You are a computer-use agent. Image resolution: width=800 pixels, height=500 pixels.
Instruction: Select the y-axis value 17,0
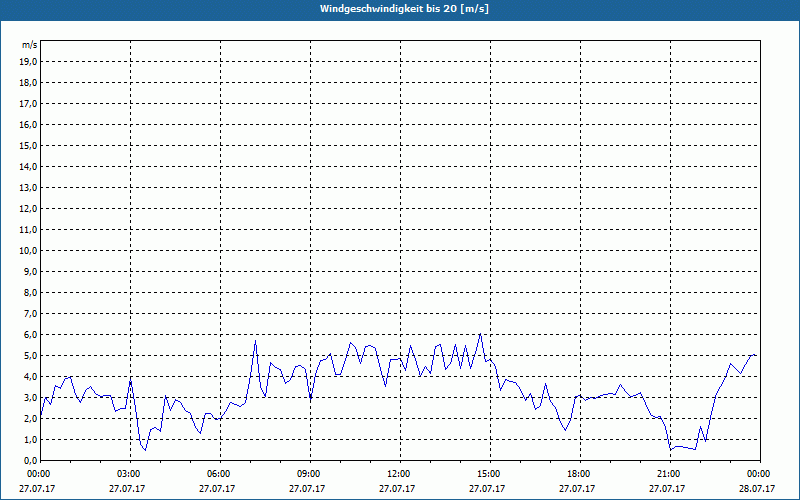pos(28,104)
